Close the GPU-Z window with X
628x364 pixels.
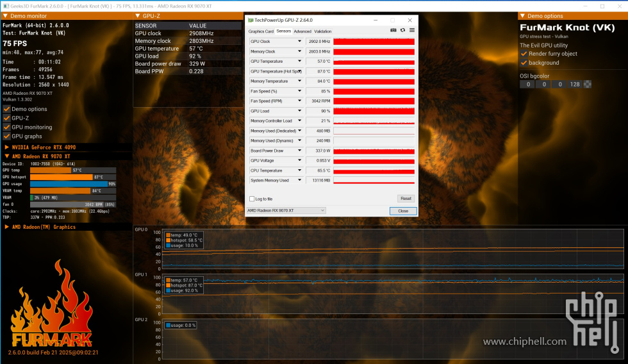point(409,20)
